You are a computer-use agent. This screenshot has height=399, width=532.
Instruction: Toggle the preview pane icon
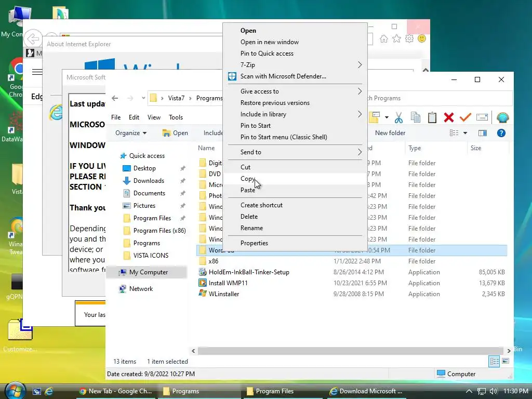(x=483, y=133)
